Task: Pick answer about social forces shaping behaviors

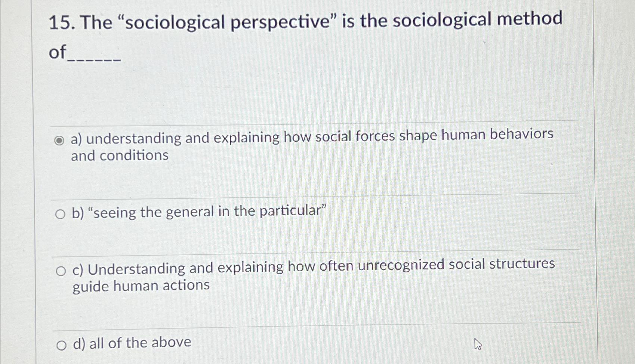Action: 312,137
